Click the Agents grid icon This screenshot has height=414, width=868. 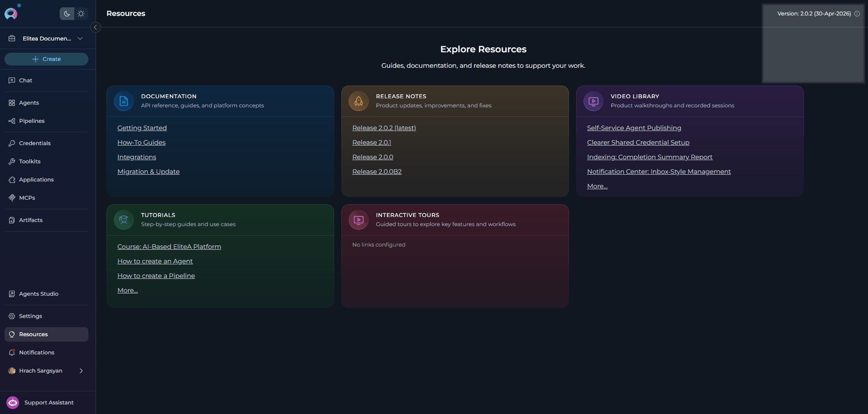click(x=12, y=103)
